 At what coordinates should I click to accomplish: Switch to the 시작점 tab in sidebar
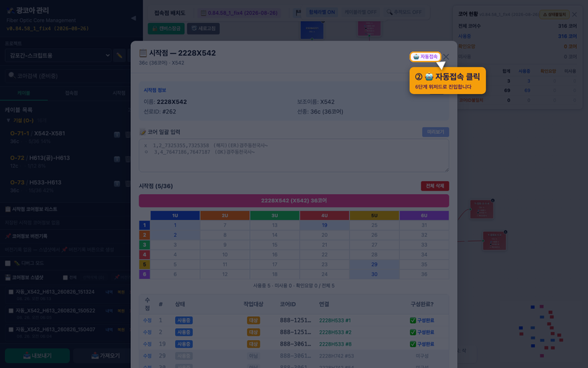[x=119, y=93]
